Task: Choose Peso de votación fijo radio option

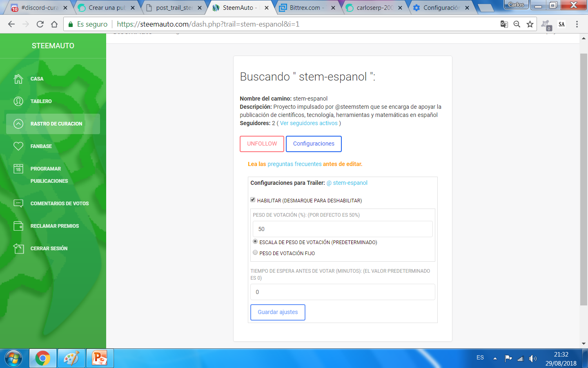Action: pos(255,253)
